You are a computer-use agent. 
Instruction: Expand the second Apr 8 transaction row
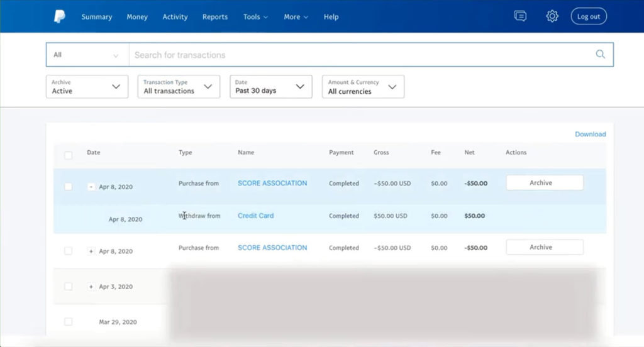point(91,251)
